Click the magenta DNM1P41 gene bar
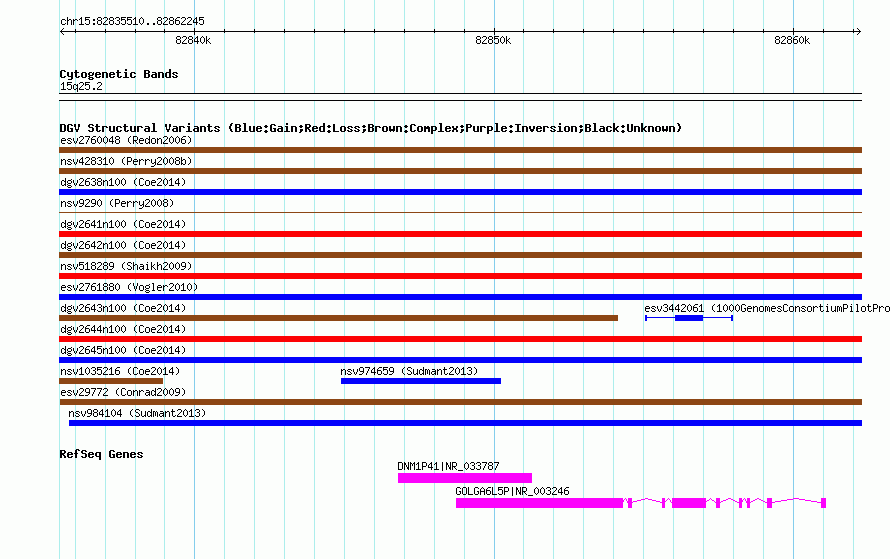The width and height of the screenshot is (890, 559). pos(465,478)
